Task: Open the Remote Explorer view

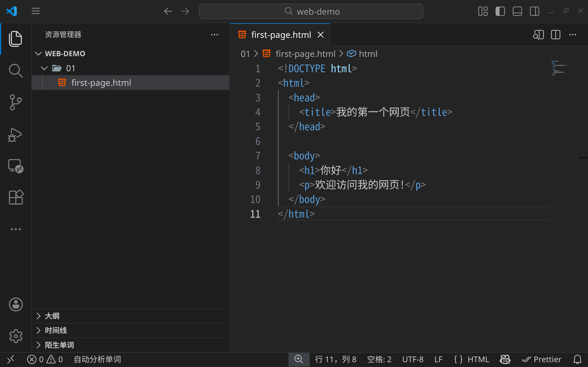Action: (16, 166)
